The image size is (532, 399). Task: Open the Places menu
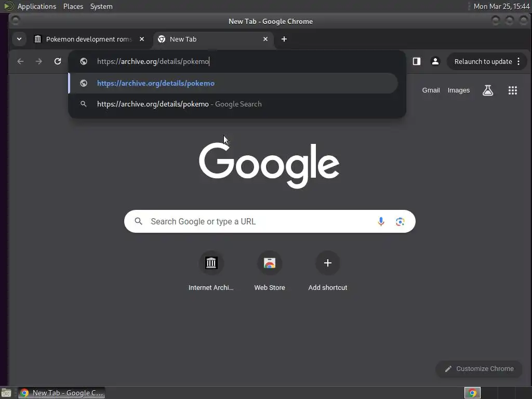pyautogui.click(x=73, y=6)
